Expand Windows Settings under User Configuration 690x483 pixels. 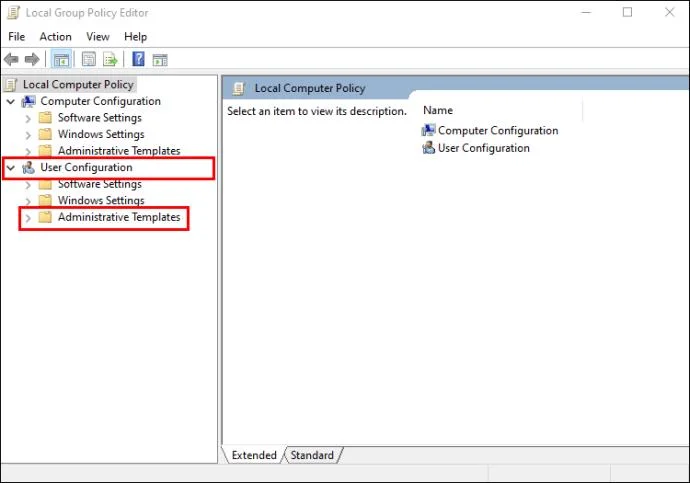coord(28,201)
